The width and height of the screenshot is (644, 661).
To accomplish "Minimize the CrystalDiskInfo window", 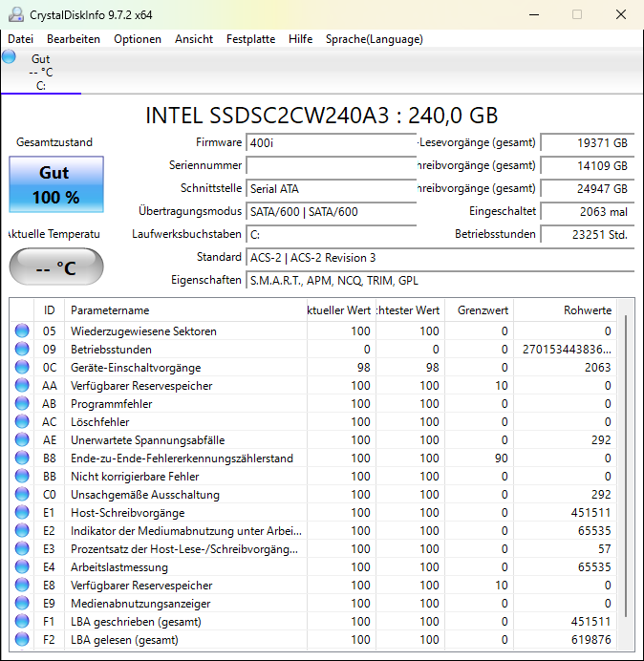I will 534,14.
